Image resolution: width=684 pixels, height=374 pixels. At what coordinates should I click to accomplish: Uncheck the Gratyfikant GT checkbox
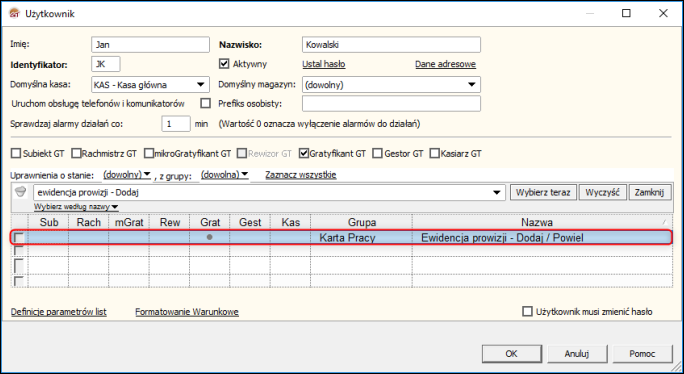click(304, 154)
